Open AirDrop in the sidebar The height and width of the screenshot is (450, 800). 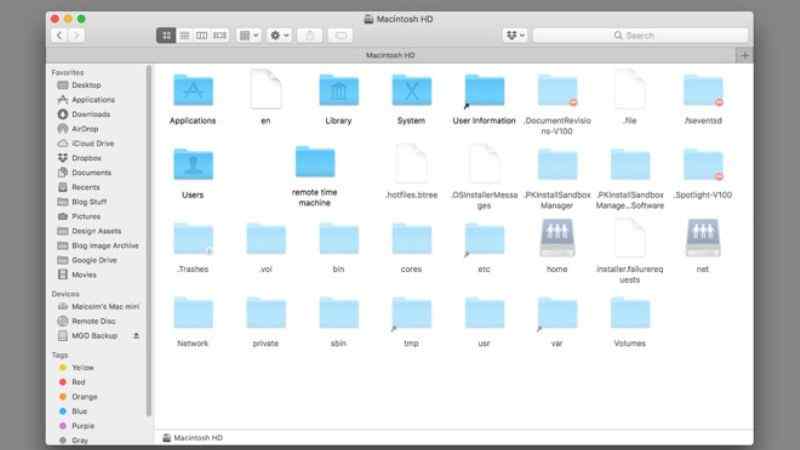coord(85,129)
